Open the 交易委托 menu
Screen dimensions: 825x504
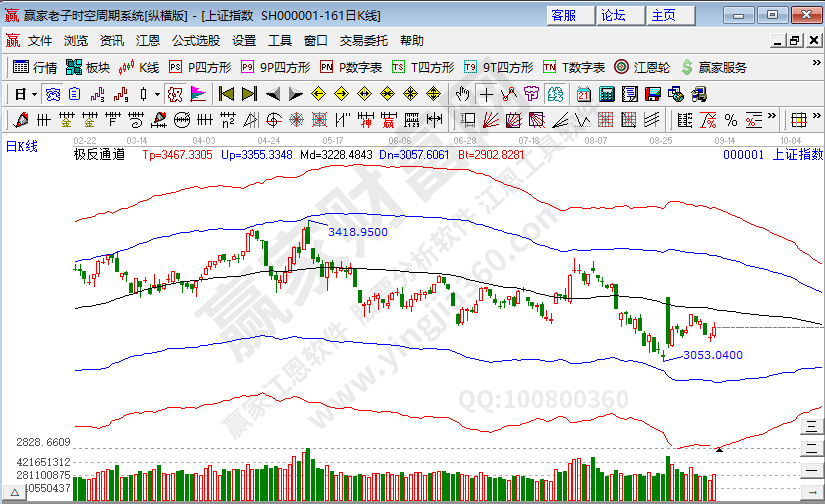coord(364,41)
